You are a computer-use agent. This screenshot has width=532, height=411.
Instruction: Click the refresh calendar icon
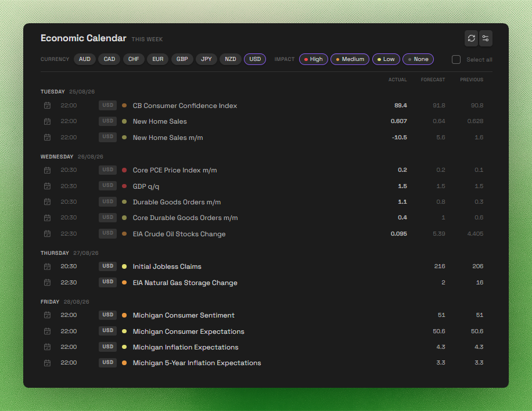point(471,38)
